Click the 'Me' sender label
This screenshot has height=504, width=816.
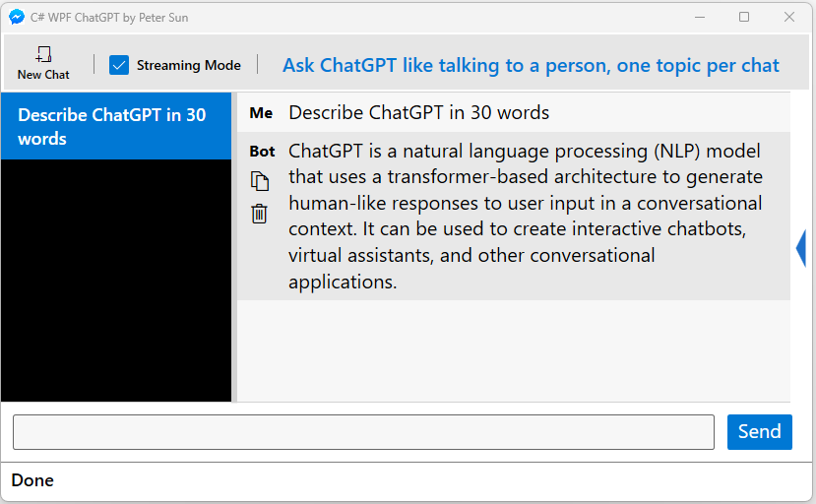(x=261, y=113)
